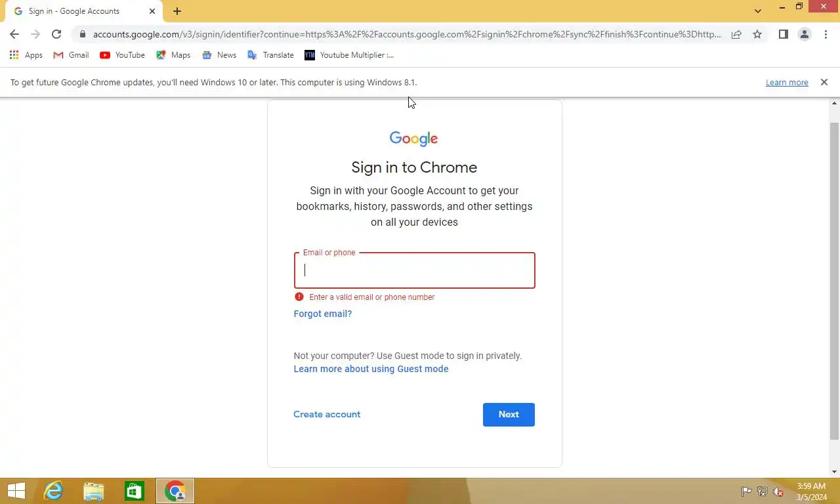Image resolution: width=840 pixels, height=504 pixels.
Task: Go back using the browser back arrow
Action: [14, 34]
